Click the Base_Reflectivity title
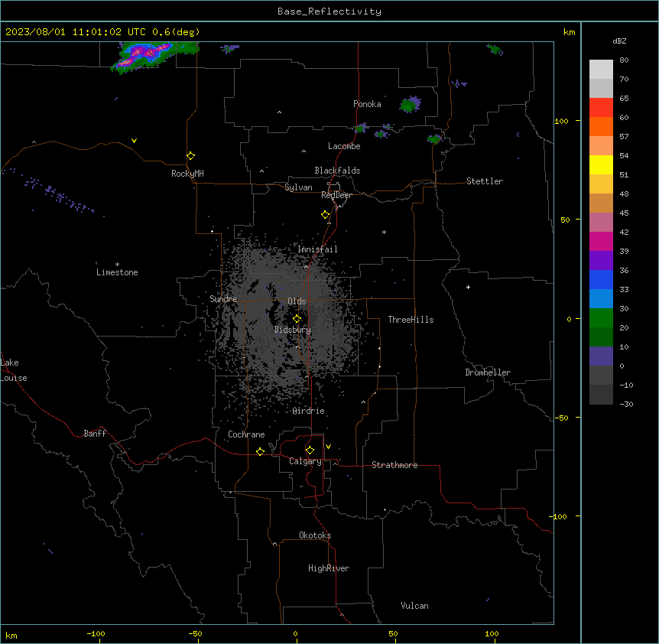The width and height of the screenshot is (659, 644). [329, 11]
